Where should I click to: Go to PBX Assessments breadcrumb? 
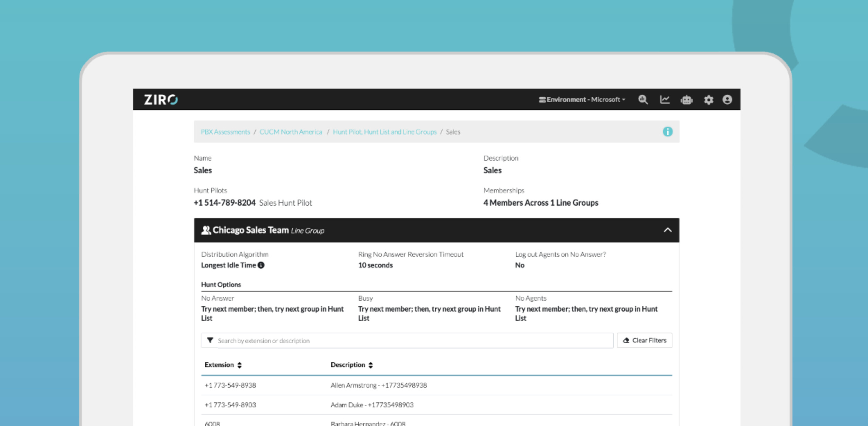(225, 132)
